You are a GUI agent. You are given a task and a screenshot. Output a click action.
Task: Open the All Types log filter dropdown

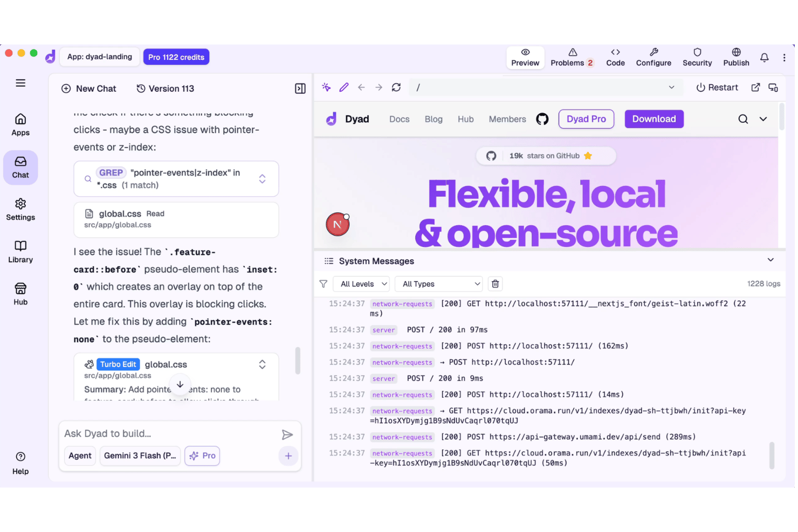438,284
